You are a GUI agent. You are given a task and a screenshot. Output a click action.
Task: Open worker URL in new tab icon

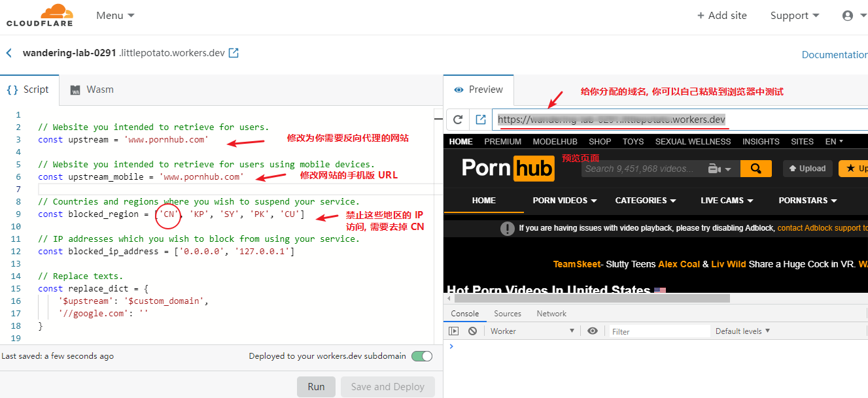(x=234, y=53)
